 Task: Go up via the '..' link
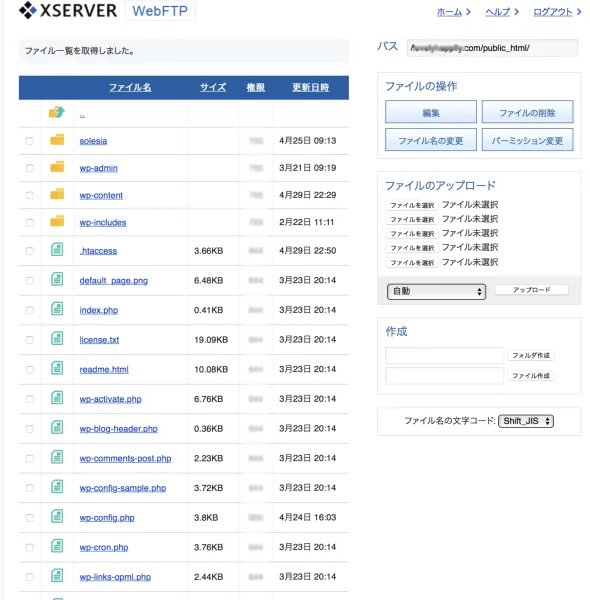click(82, 114)
